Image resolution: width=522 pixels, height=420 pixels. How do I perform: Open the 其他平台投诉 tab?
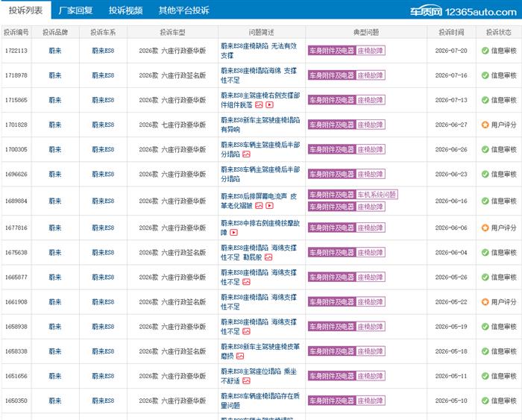pyautogui.click(x=183, y=10)
